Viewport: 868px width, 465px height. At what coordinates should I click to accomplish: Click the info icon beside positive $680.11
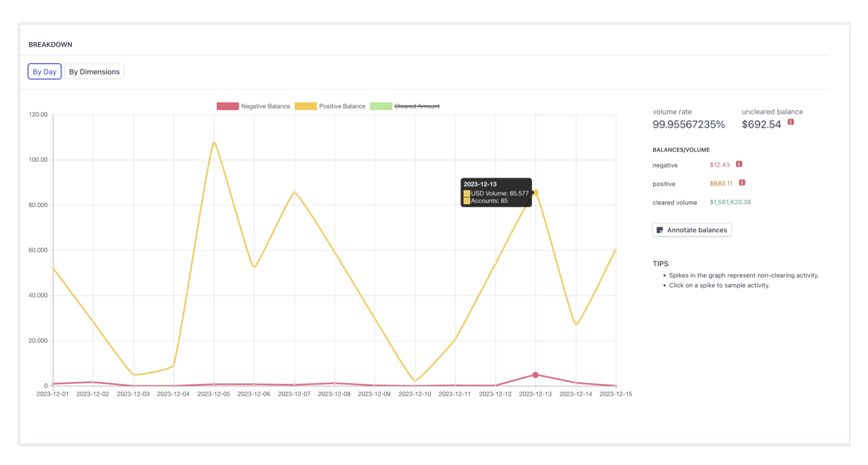(x=742, y=183)
